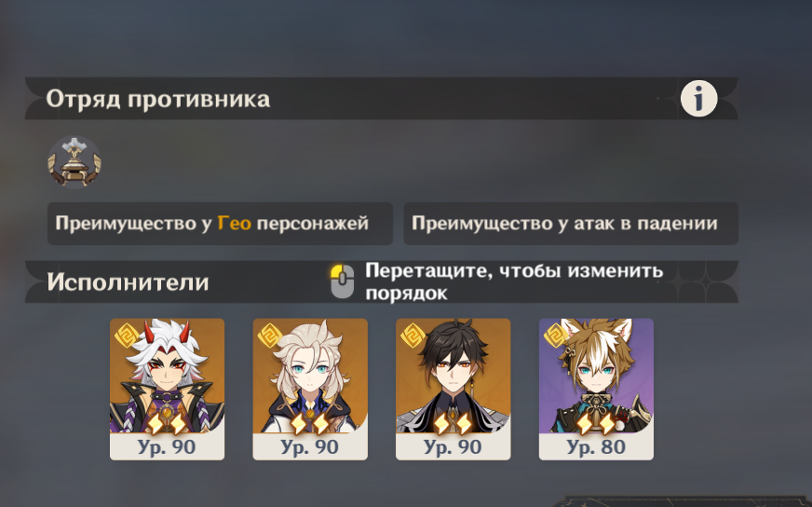Click the lightning energy icons on Itto's card
Viewport: 812px width, 507px height.
pyautogui.click(x=167, y=423)
